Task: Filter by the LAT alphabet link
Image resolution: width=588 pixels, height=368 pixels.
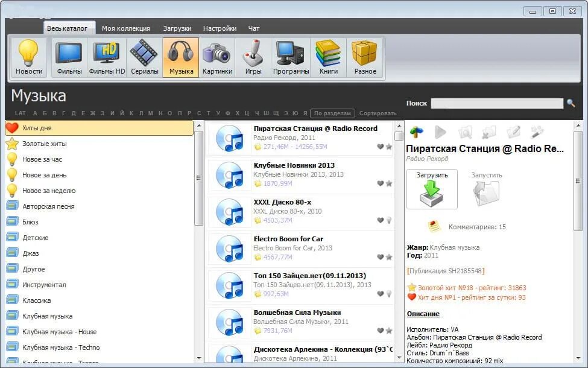Action: pos(21,113)
